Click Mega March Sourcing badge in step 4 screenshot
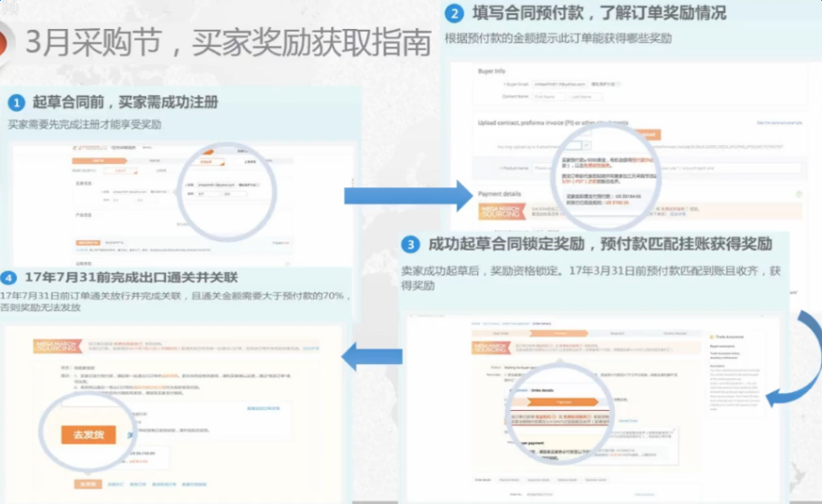The height and width of the screenshot is (504, 822). tap(55, 346)
